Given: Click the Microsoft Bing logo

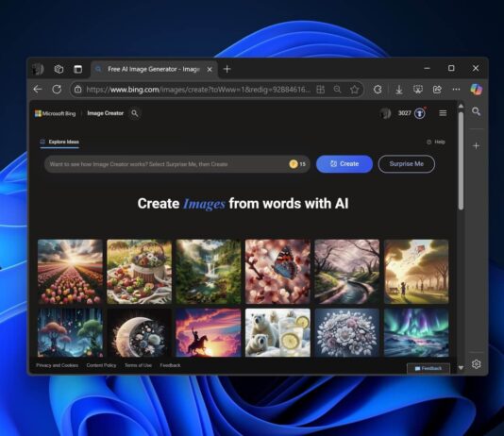Looking at the screenshot, I should point(56,113).
